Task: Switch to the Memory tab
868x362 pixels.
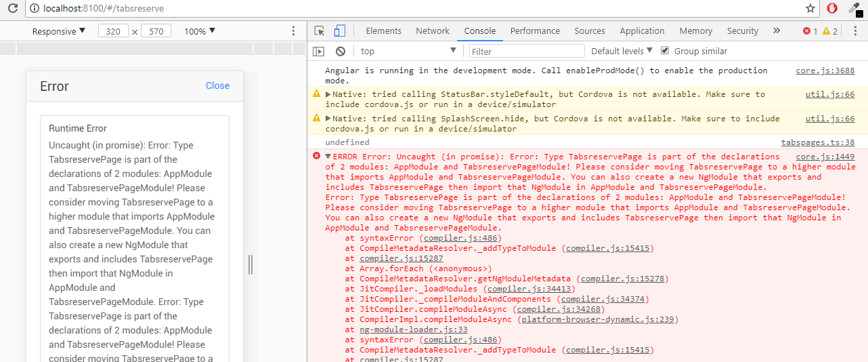Action: pos(696,31)
